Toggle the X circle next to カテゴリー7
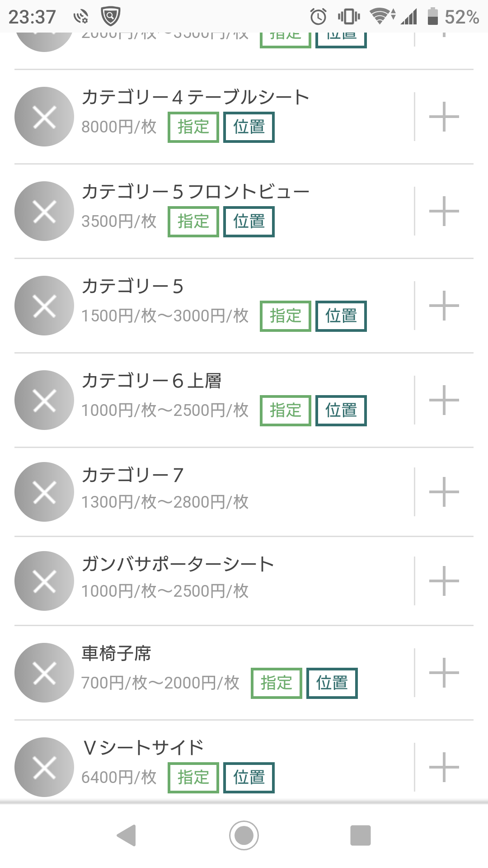The height and width of the screenshot is (868, 488). click(44, 492)
